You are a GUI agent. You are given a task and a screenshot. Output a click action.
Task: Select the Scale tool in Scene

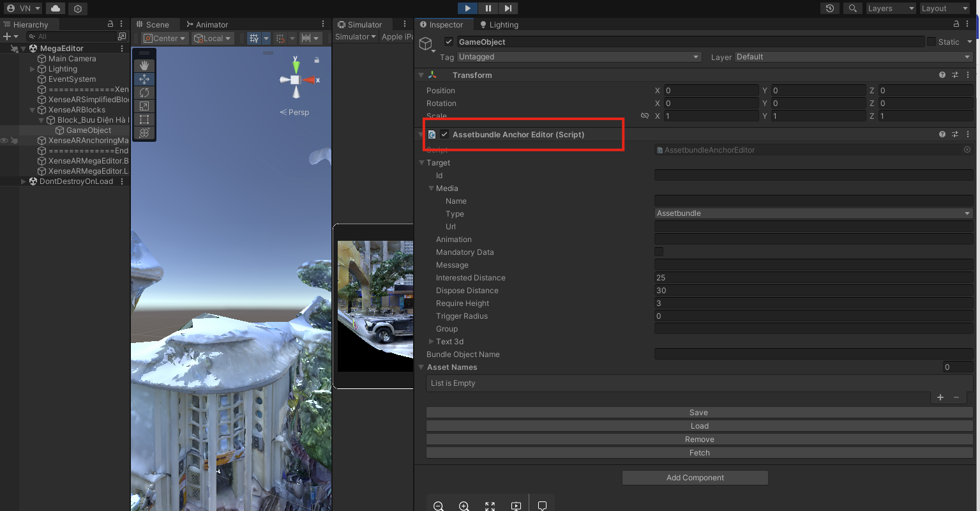(144, 106)
